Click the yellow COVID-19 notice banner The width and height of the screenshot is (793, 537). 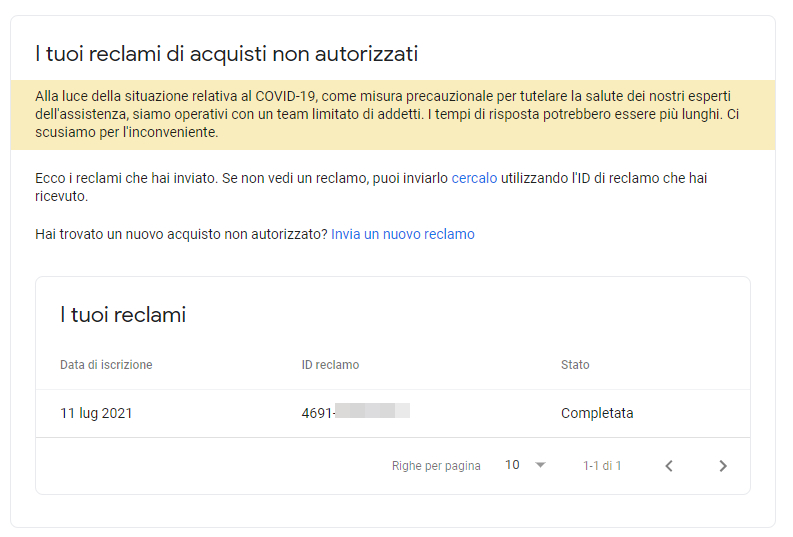(392, 114)
